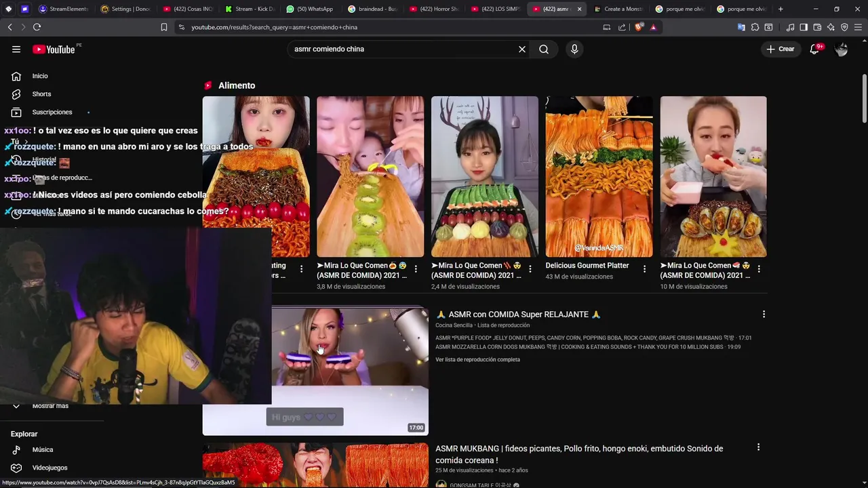Open the kiwi noodle short thumbnail
This screenshot has height=488, width=868.
coord(370,176)
